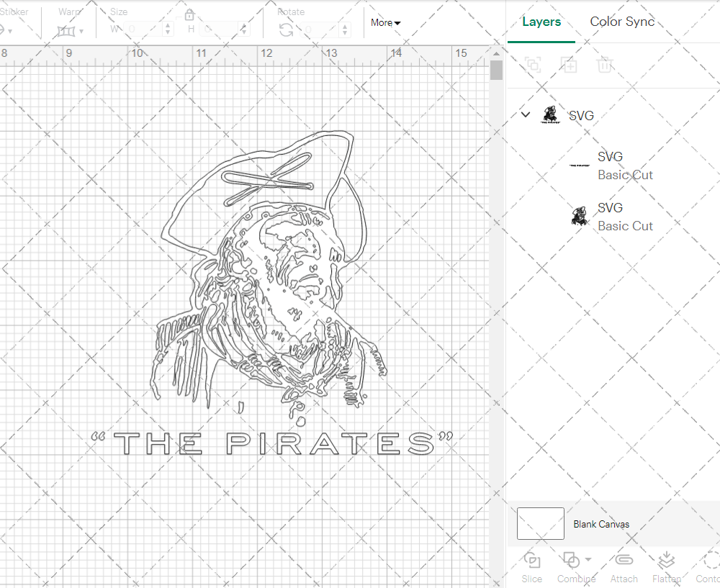Click the pirate layer thumbnail
This screenshot has height=588, width=720.
(580, 216)
